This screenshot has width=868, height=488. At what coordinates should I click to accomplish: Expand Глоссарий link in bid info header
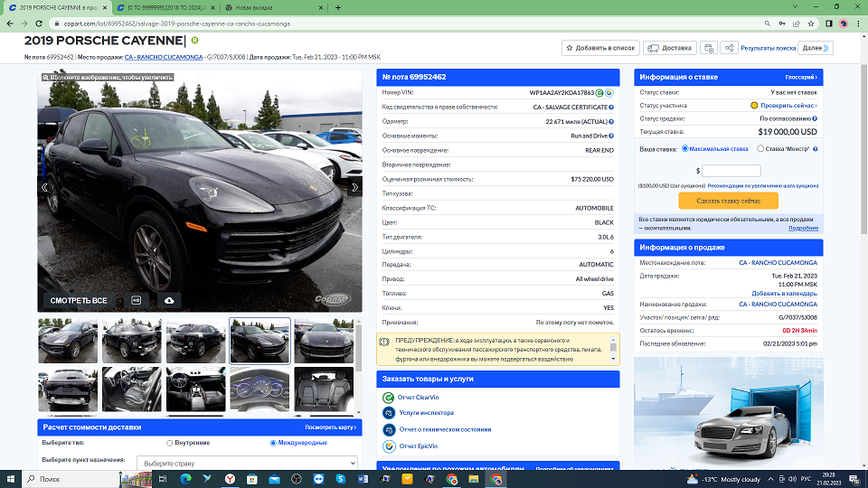pos(801,78)
